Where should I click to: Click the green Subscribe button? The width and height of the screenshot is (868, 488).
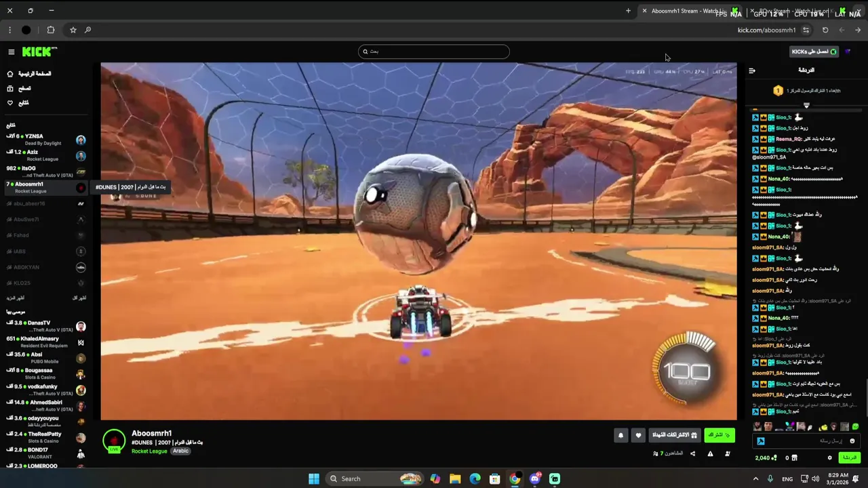pos(719,435)
